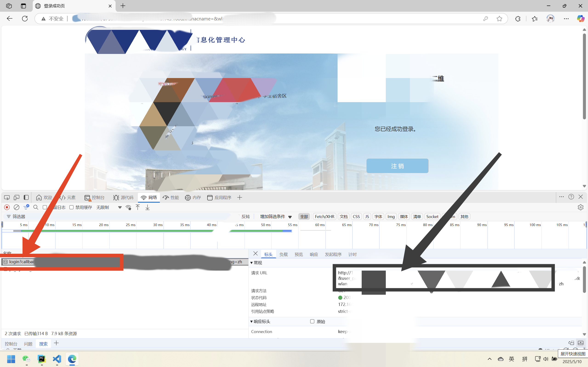Open the 性能 DevTools tab
This screenshot has width=588, height=367.
171,198
